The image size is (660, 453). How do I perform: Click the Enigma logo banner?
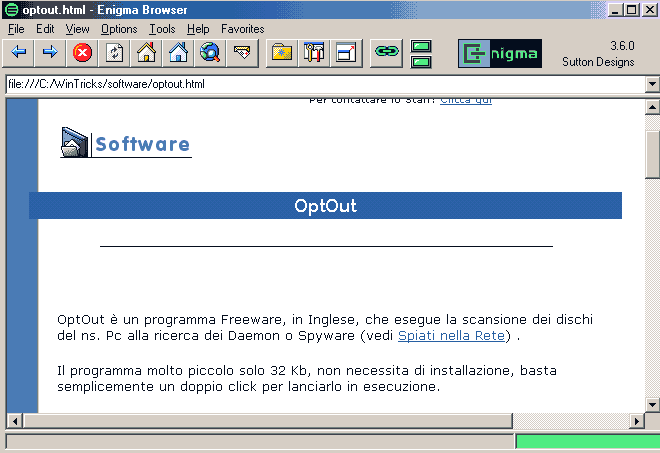[500, 53]
